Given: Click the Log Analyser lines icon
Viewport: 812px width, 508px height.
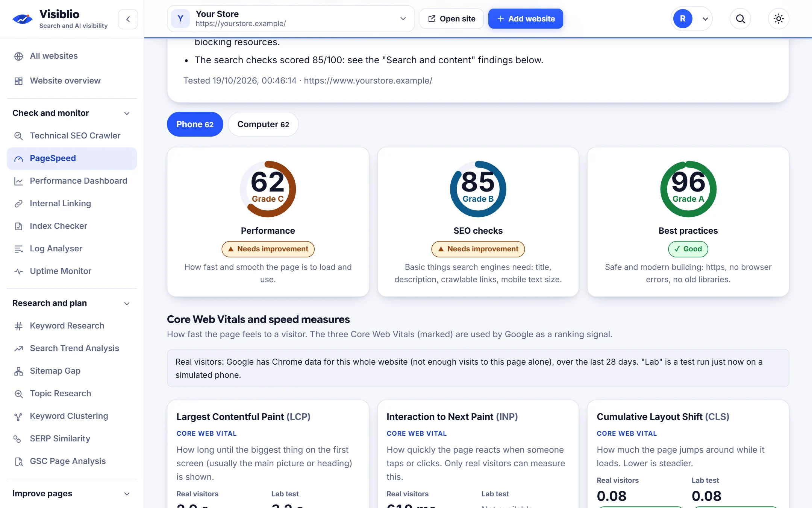Looking at the screenshot, I should [18, 249].
